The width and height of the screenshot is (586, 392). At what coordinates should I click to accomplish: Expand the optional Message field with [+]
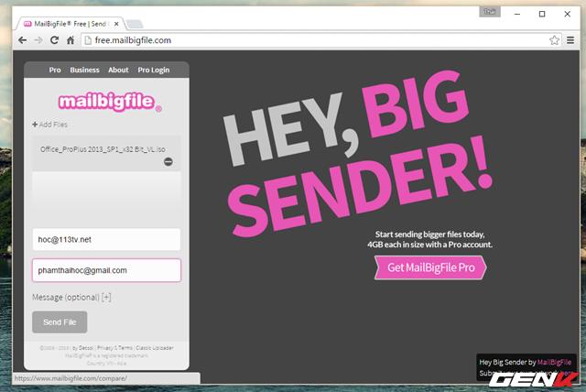click(106, 297)
